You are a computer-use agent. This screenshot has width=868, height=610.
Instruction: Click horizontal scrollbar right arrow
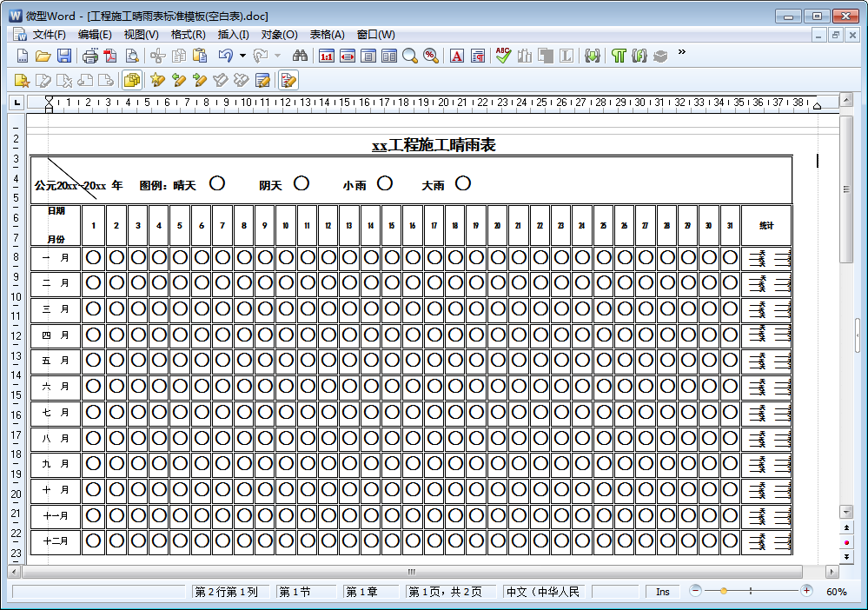[832, 571]
